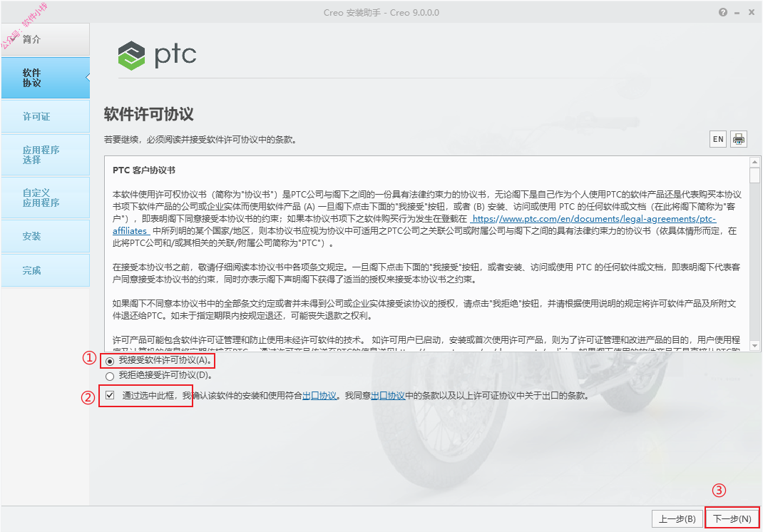The width and height of the screenshot is (763, 532).
Task: Open the 自定义应用程序 sidebar step
Action: [x=45, y=198]
